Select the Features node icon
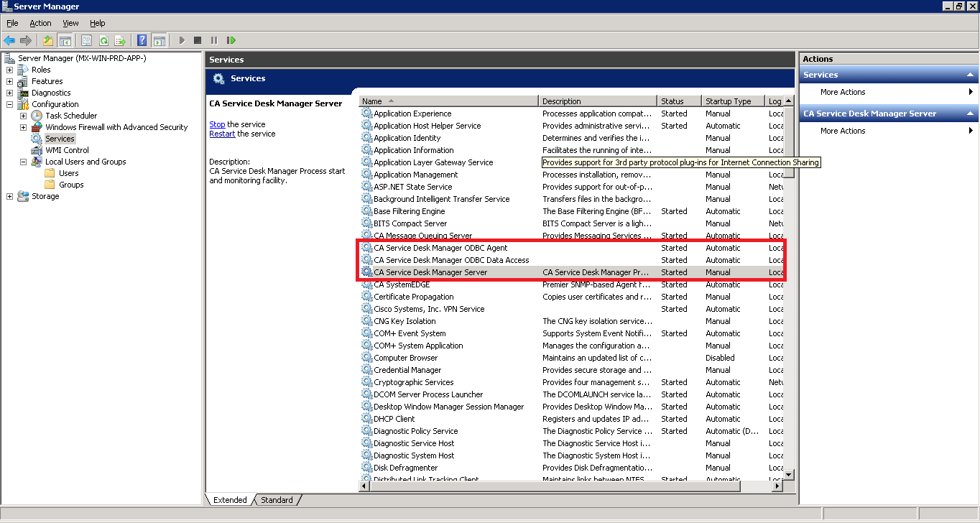 23,81
